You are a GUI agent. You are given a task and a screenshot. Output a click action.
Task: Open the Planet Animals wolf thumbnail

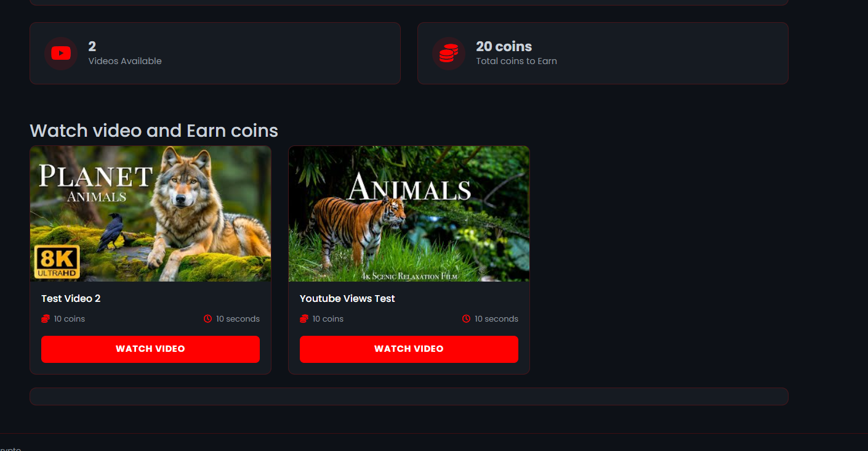(x=150, y=214)
